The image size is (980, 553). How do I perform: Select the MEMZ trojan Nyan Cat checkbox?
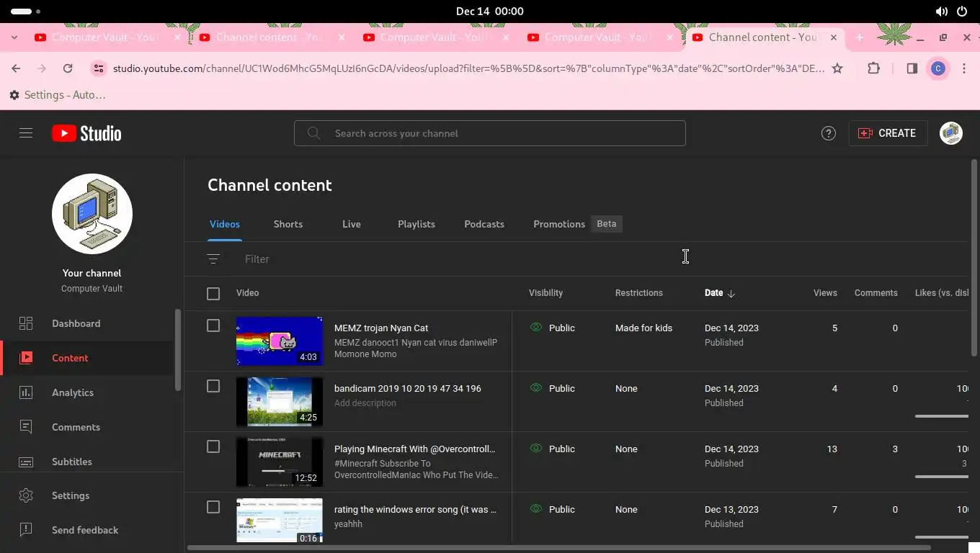tap(213, 325)
